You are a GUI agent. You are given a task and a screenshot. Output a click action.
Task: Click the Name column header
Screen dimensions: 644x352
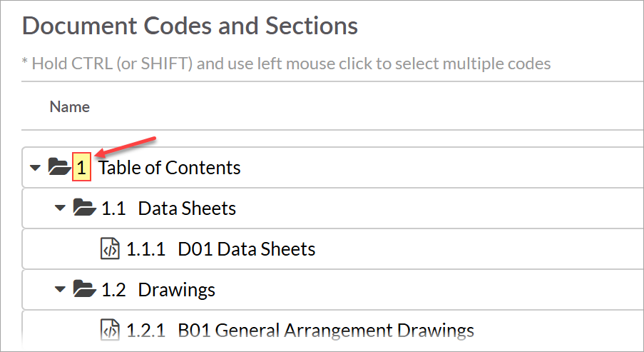[69, 107]
